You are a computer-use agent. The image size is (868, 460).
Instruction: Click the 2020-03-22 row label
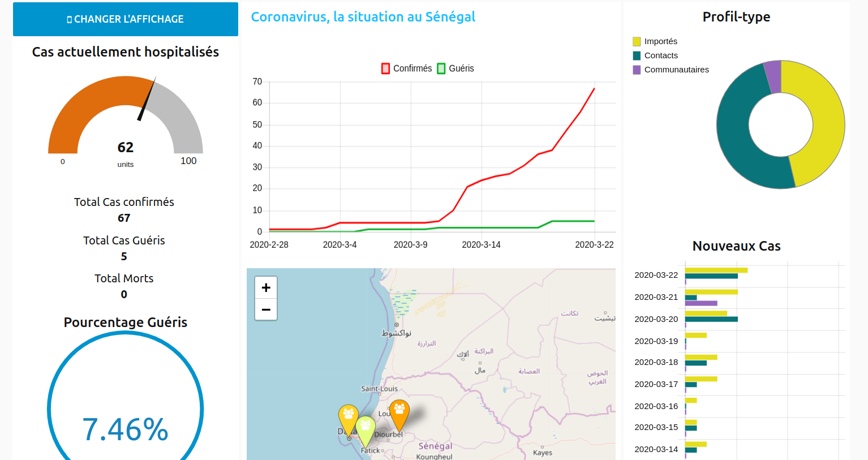pos(656,276)
